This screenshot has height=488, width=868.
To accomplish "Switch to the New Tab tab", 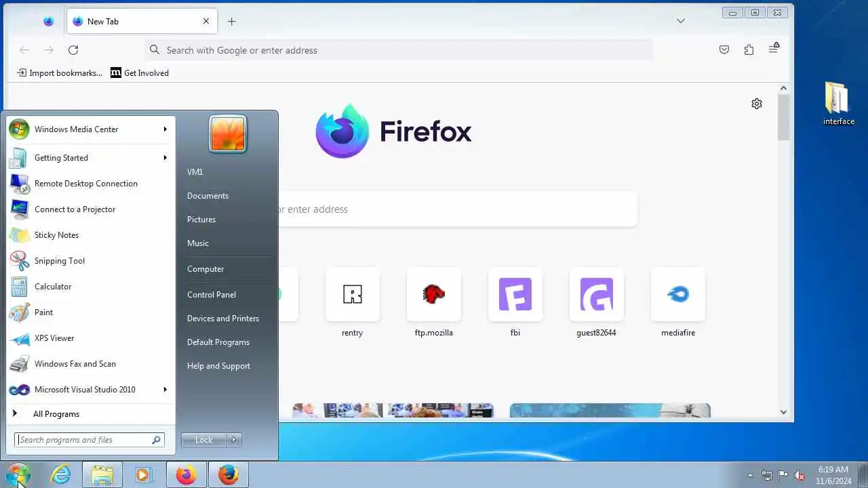I will tap(142, 21).
